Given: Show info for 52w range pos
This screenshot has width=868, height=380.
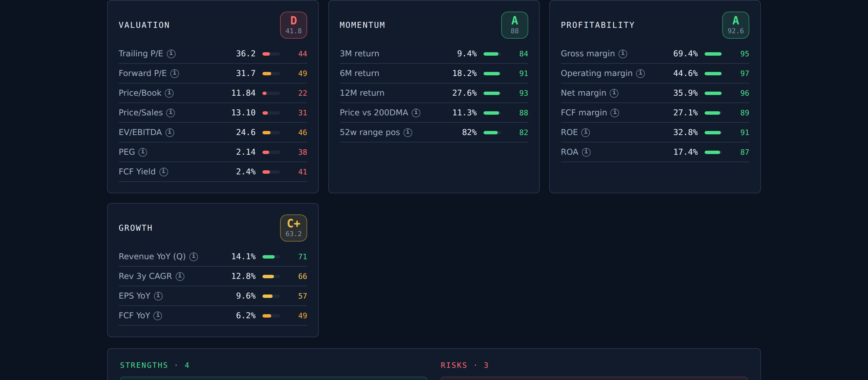Looking at the screenshot, I should tap(408, 132).
